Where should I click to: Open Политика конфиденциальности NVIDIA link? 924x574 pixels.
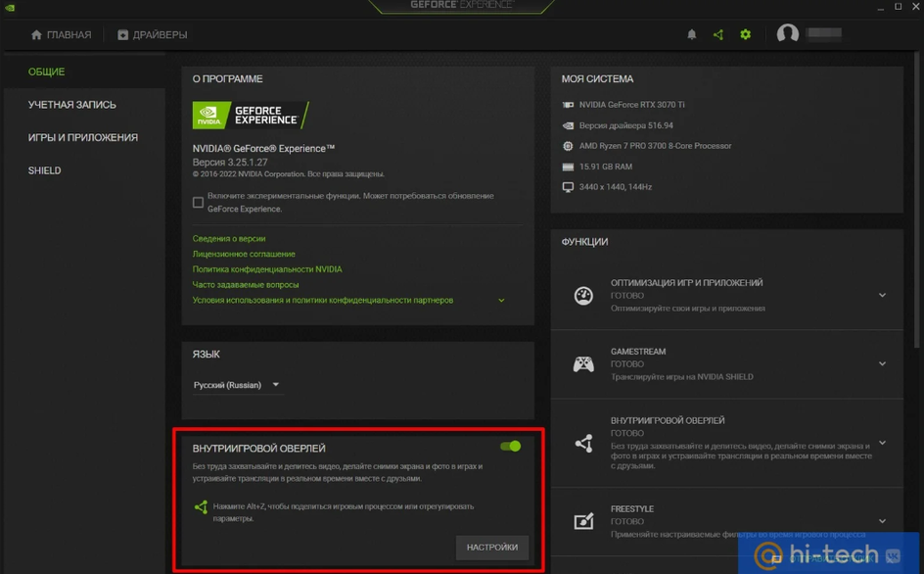(x=267, y=269)
